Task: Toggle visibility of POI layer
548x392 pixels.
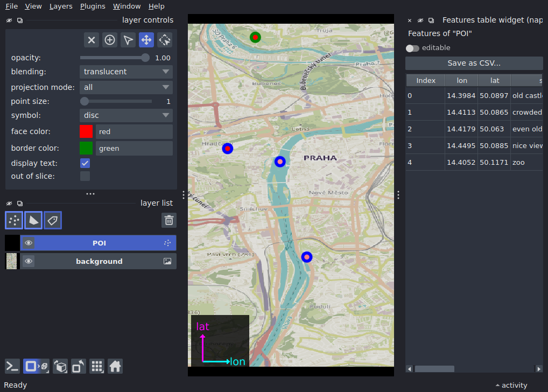Action: point(29,243)
